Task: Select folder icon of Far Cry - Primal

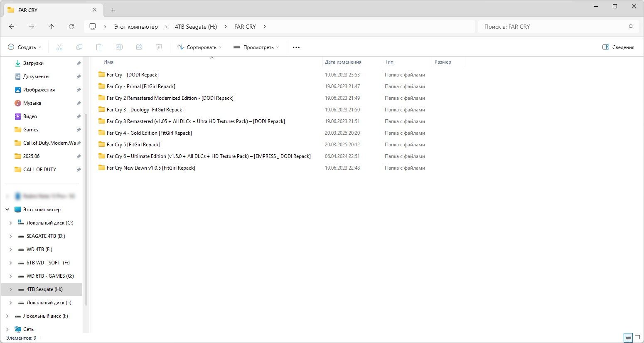Action: click(x=102, y=86)
